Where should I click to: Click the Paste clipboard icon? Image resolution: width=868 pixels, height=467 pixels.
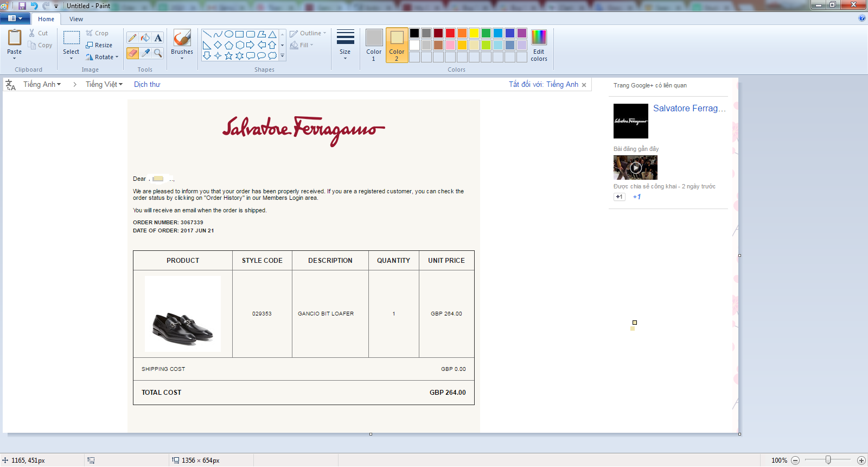point(15,38)
